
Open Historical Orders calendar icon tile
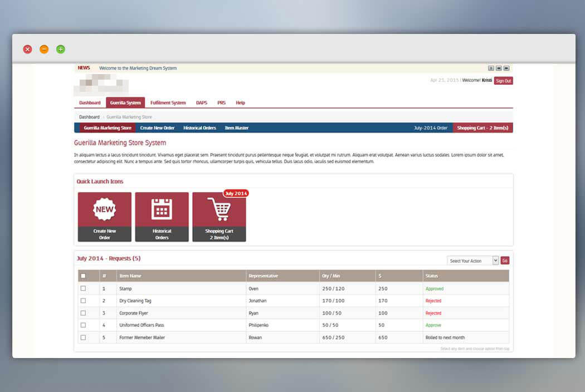[x=162, y=217]
